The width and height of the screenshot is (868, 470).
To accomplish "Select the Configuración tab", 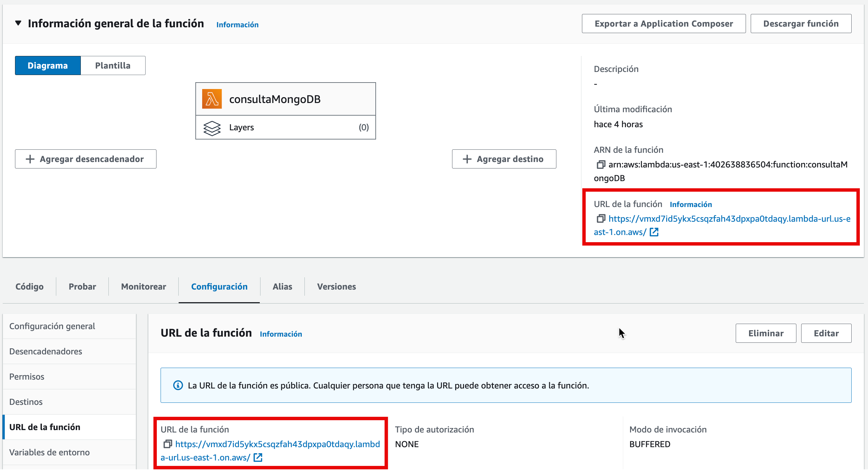I will coord(219,287).
